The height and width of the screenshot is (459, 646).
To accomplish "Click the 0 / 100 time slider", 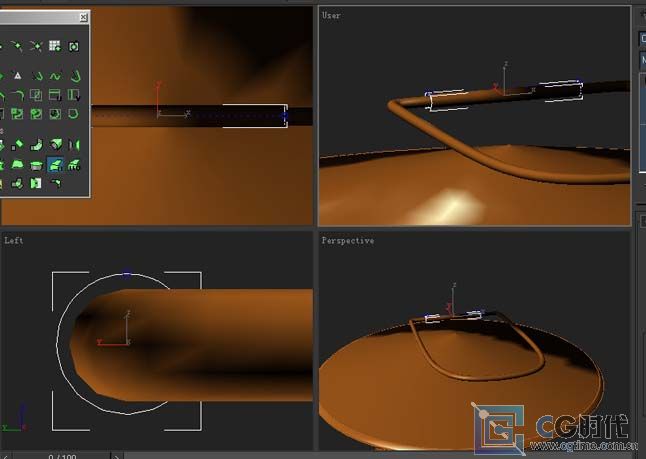I will tap(62, 456).
